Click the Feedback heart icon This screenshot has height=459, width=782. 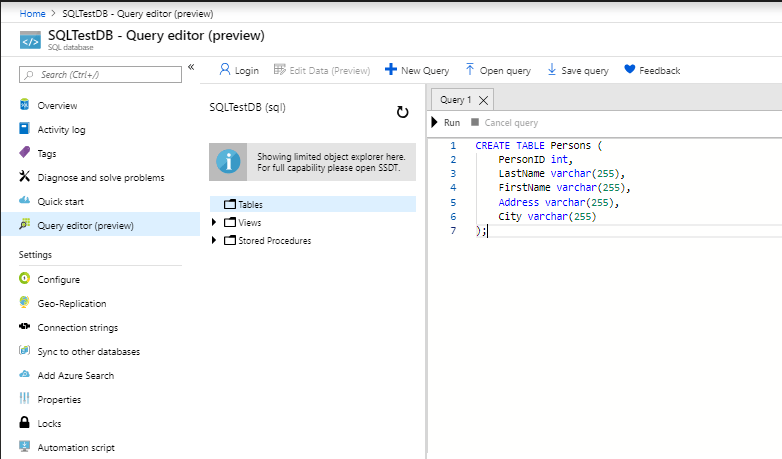(630, 69)
